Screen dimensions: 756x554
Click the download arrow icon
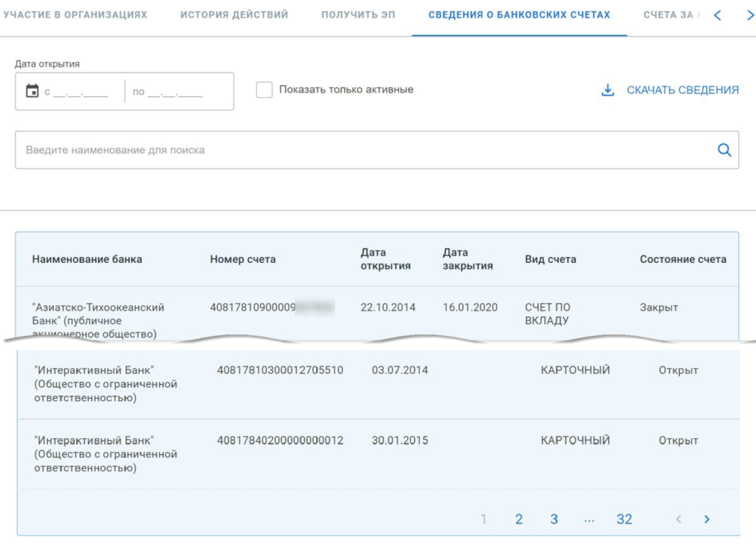[608, 90]
